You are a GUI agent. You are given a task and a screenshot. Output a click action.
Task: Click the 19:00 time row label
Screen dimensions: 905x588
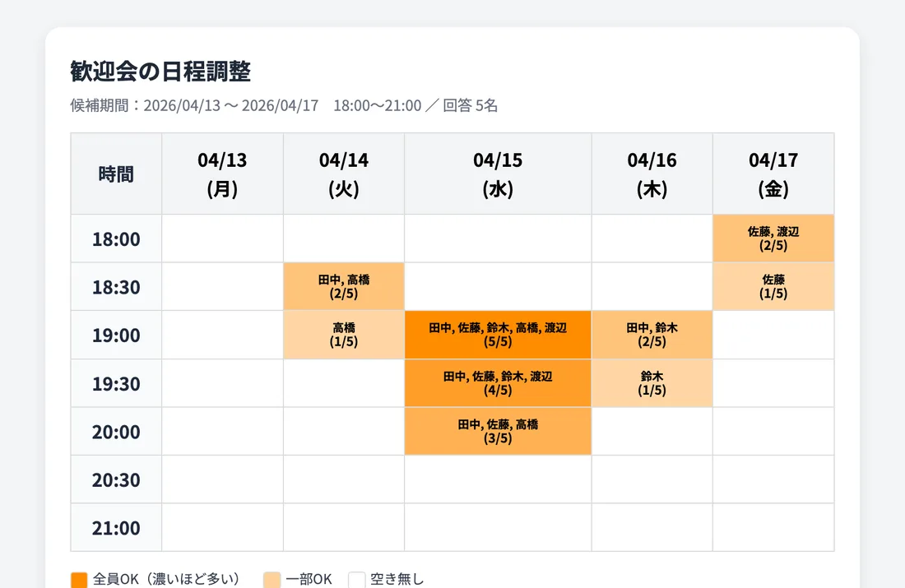point(116,335)
